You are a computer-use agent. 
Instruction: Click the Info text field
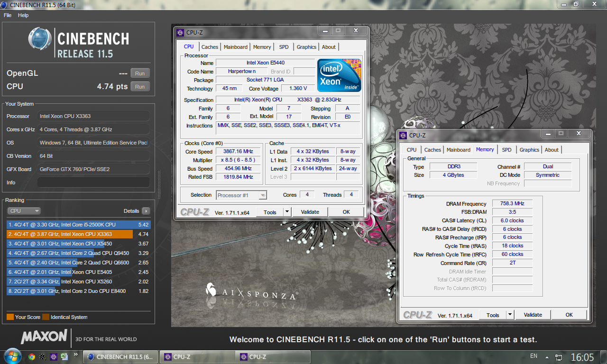(x=93, y=182)
